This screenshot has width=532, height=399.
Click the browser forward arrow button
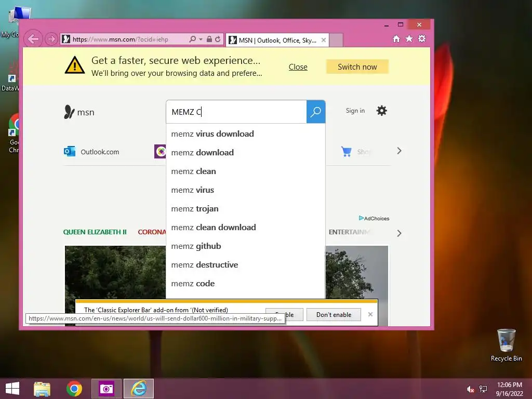click(x=51, y=39)
